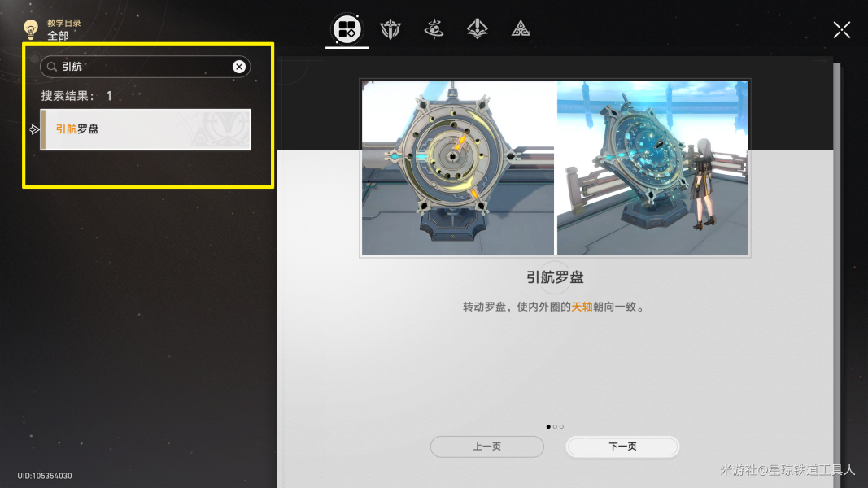
Task: Open the triangle pyramid category icon
Action: [521, 28]
